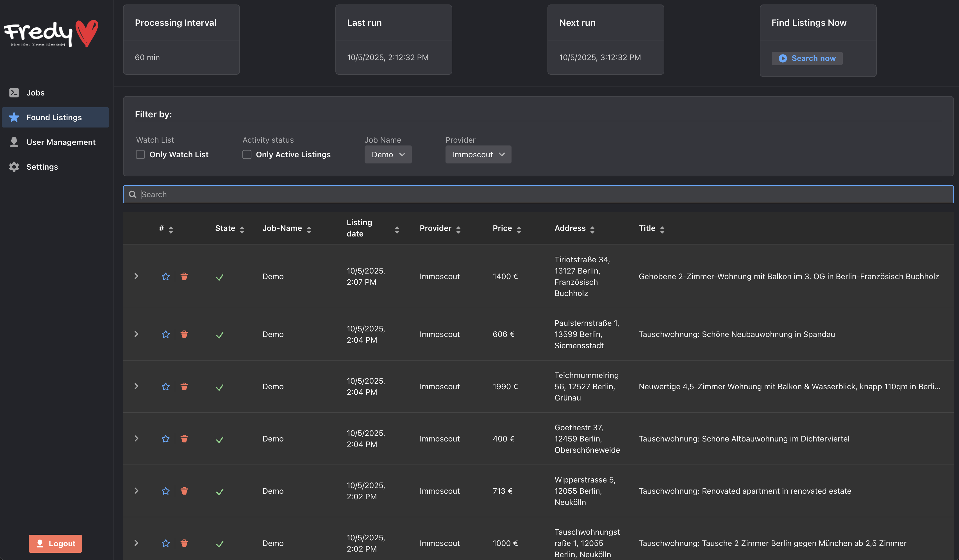Viewport: 959px width, 560px height.
Task: Star the Wipperstrasse 5 listing
Action: click(165, 491)
